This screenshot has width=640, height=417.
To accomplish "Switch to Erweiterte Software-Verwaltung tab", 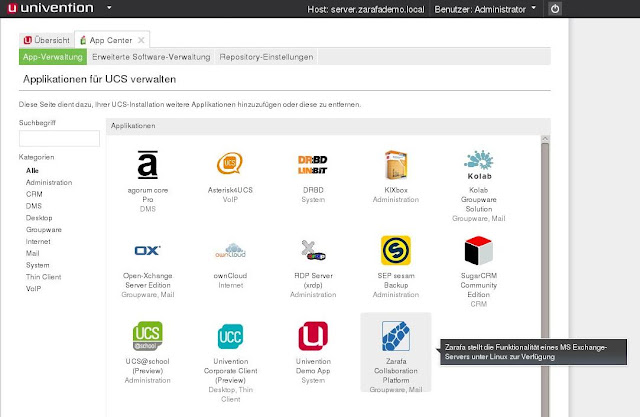I will coord(151,57).
